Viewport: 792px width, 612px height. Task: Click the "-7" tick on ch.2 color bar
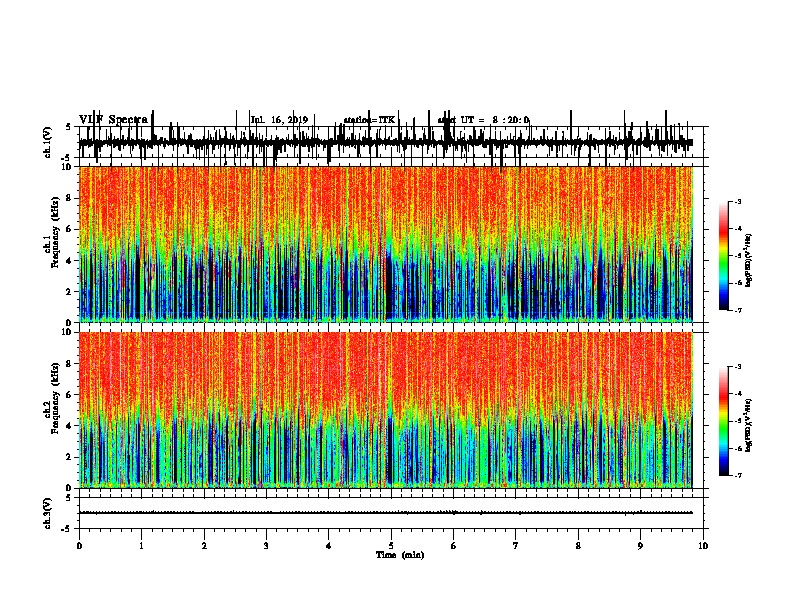(x=738, y=475)
